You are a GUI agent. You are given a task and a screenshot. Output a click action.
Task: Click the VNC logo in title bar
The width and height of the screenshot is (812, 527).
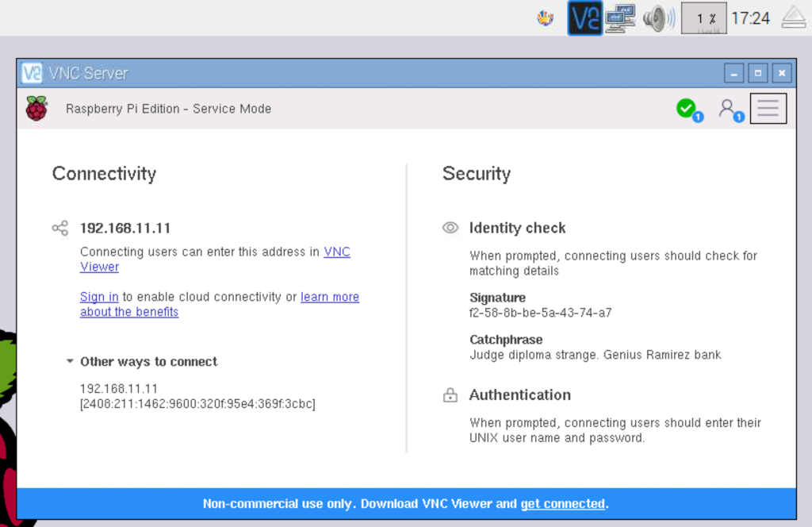32,73
